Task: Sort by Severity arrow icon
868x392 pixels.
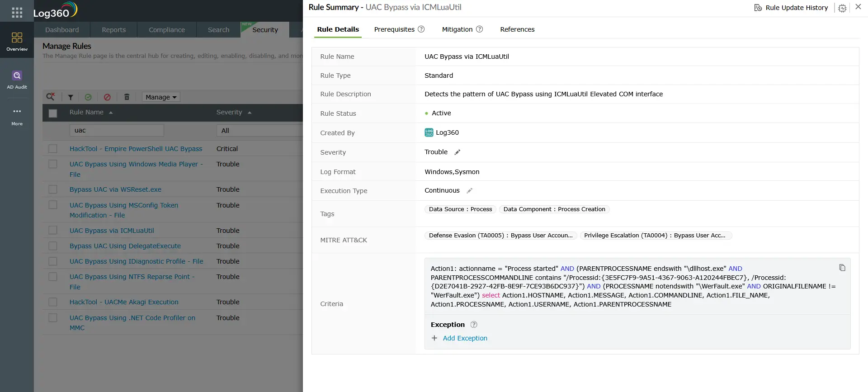Action: 250,113
